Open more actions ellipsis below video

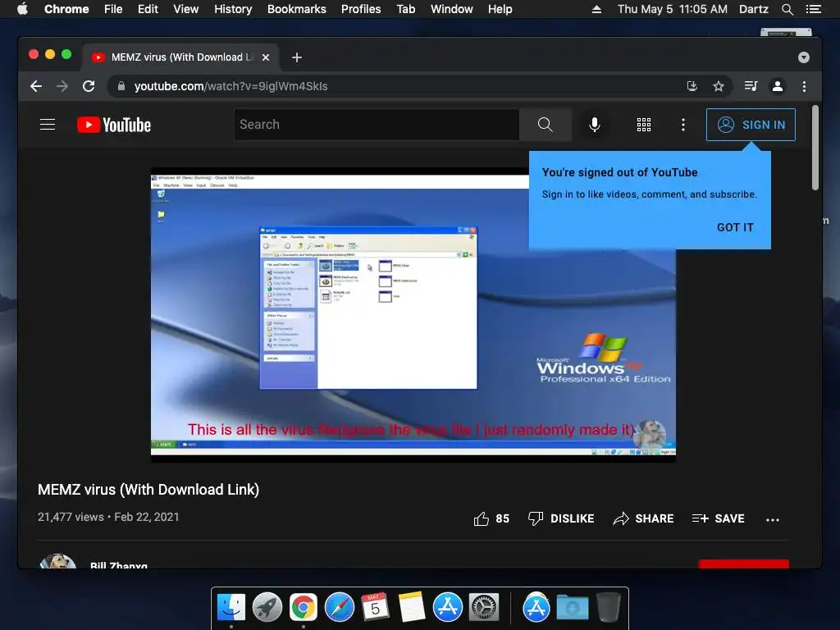coord(772,519)
